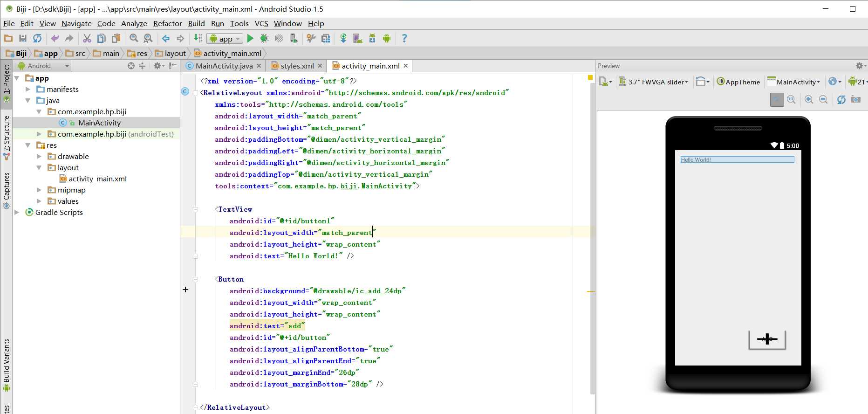Open Project panel gear settings menu

[159, 66]
